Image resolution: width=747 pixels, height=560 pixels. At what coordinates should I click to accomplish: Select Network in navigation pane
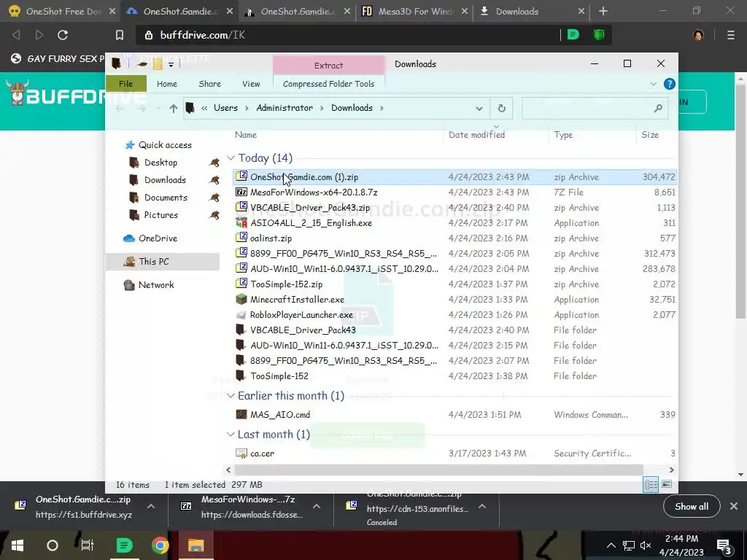pos(156,285)
